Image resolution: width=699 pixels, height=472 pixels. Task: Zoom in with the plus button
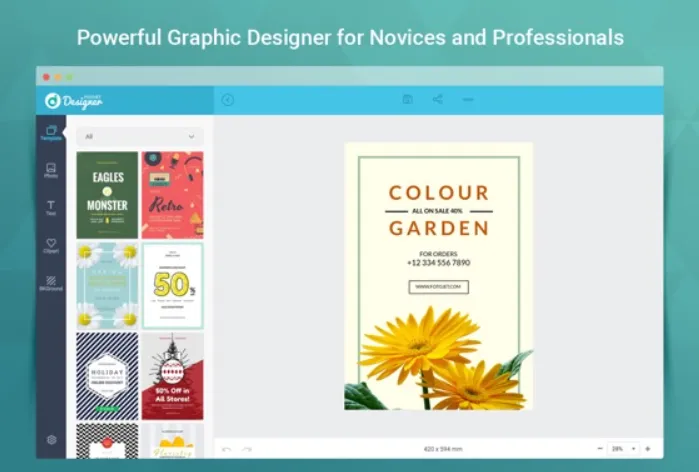click(648, 449)
